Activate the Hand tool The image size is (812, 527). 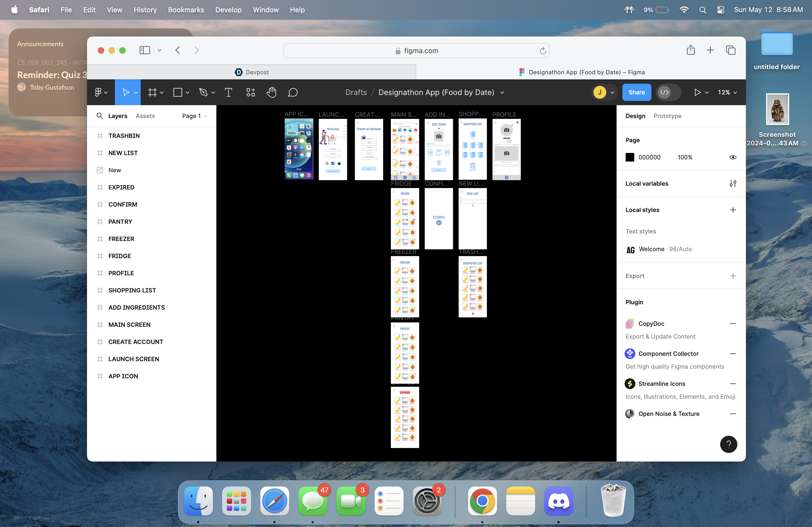tap(271, 92)
